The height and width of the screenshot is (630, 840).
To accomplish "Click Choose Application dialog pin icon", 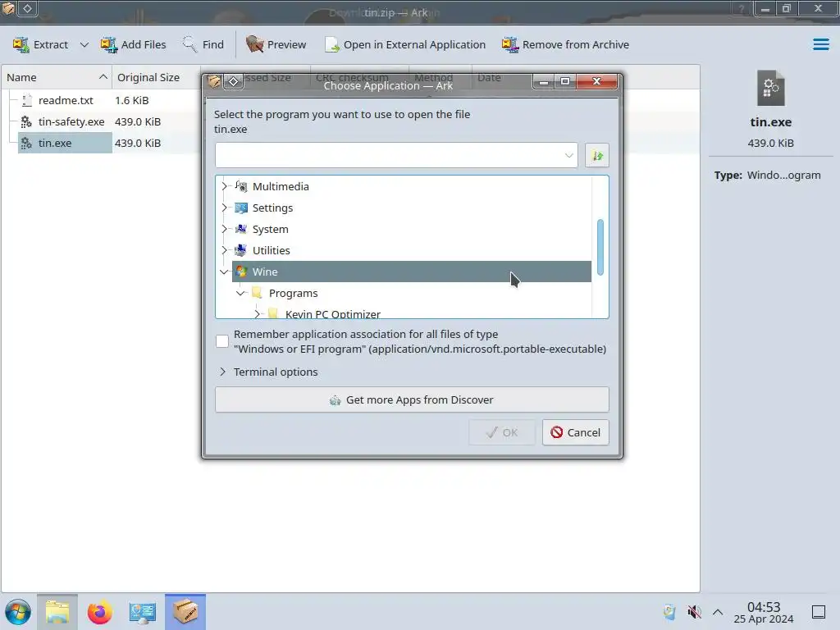I will tap(234, 81).
